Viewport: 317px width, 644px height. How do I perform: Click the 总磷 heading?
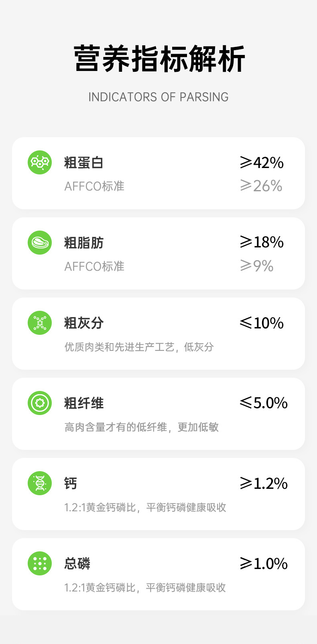[x=77, y=563]
